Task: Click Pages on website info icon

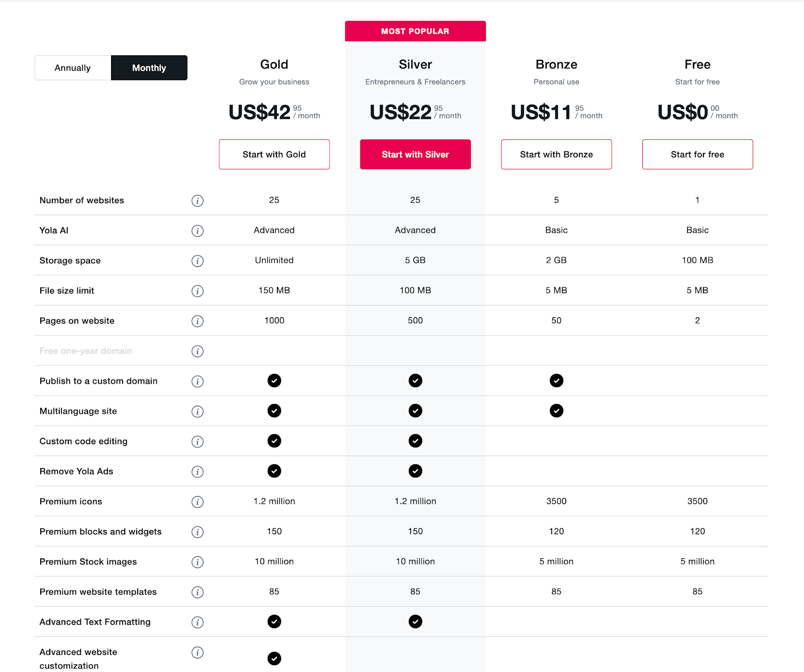Action: coord(197,321)
